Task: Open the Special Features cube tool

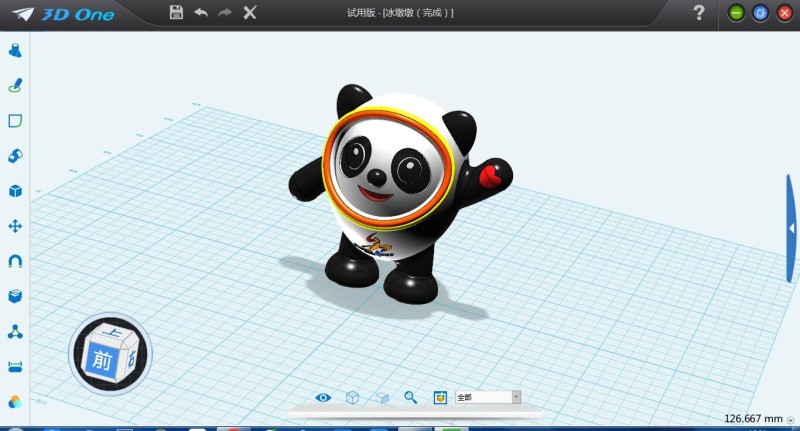Action: coord(15,191)
